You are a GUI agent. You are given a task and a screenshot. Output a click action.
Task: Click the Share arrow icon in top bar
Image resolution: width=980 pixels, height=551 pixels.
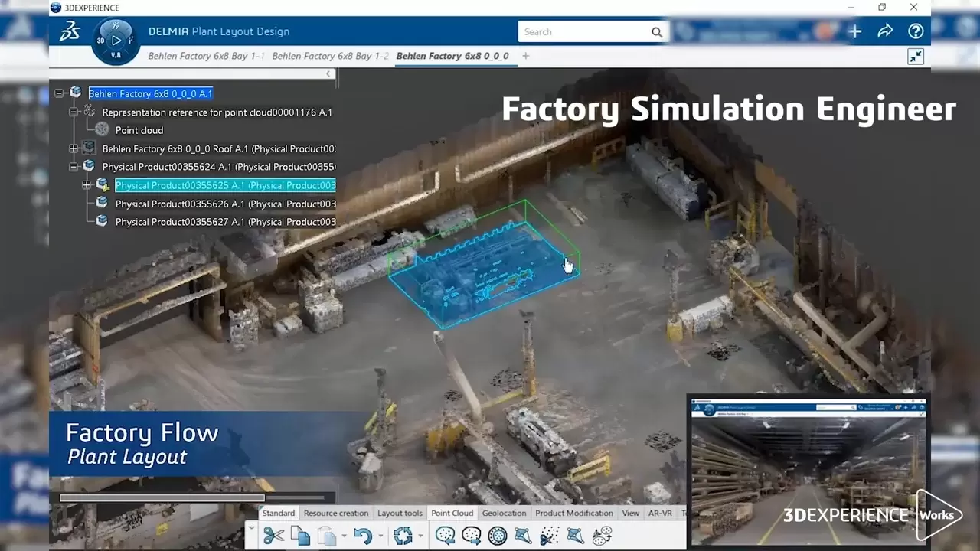coord(885,31)
